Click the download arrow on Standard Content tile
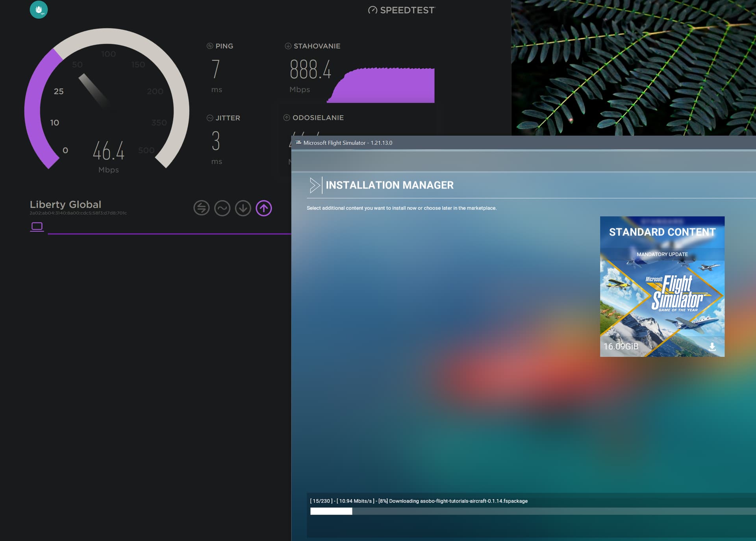This screenshot has height=541, width=756. [x=712, y=346]
